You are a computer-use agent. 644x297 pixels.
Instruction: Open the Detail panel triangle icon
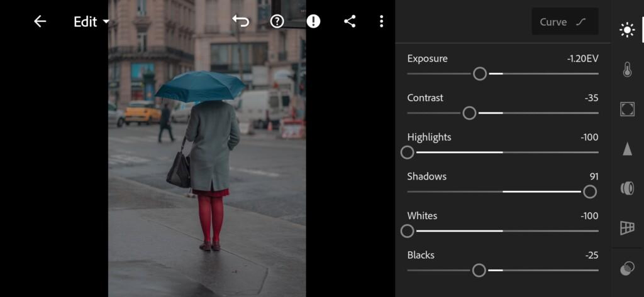pos(627,149)
